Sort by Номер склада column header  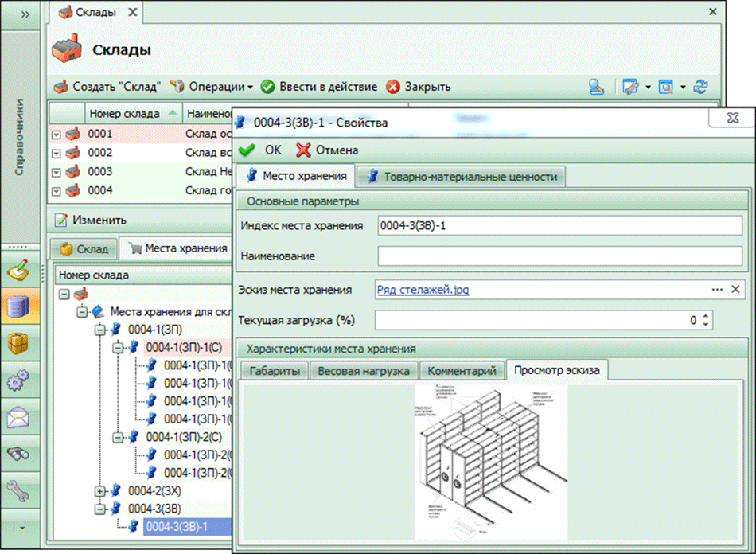(134, 114)
